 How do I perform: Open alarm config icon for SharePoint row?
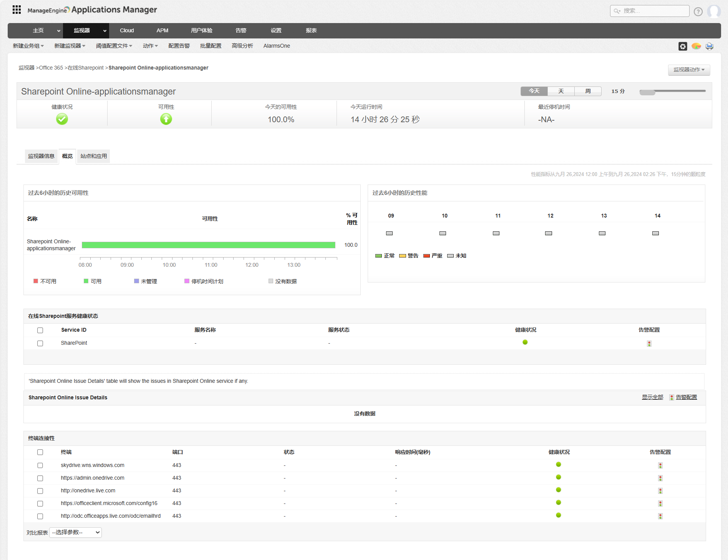tap(649, 343)
